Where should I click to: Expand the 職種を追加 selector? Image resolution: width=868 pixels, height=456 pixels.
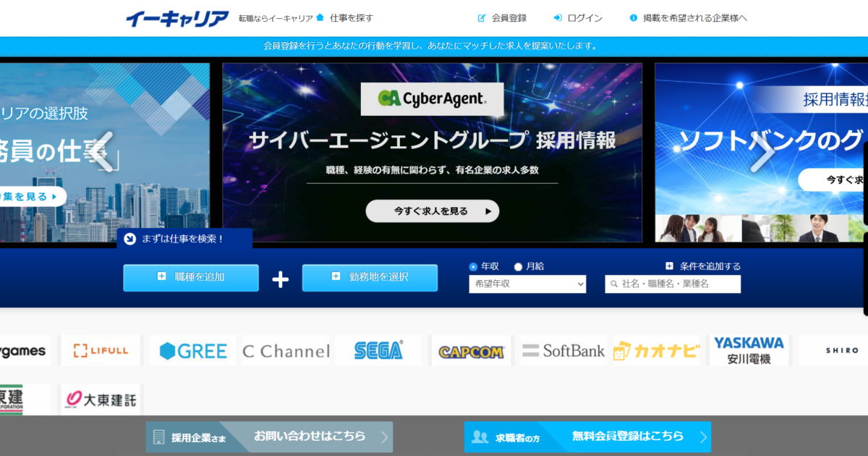191,277
